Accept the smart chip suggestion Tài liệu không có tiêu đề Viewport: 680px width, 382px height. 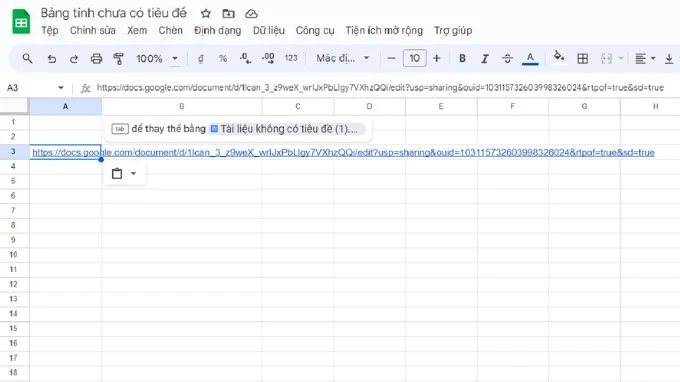[286, 129]
